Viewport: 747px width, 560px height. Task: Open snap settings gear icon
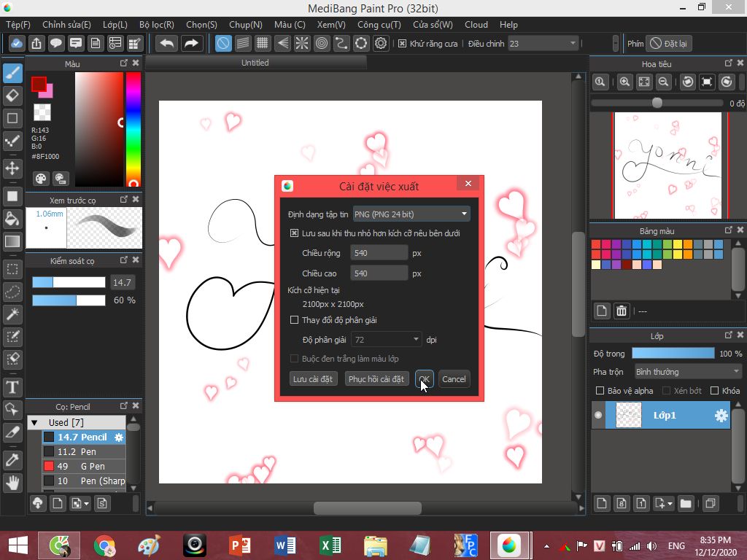coord(381,43)
